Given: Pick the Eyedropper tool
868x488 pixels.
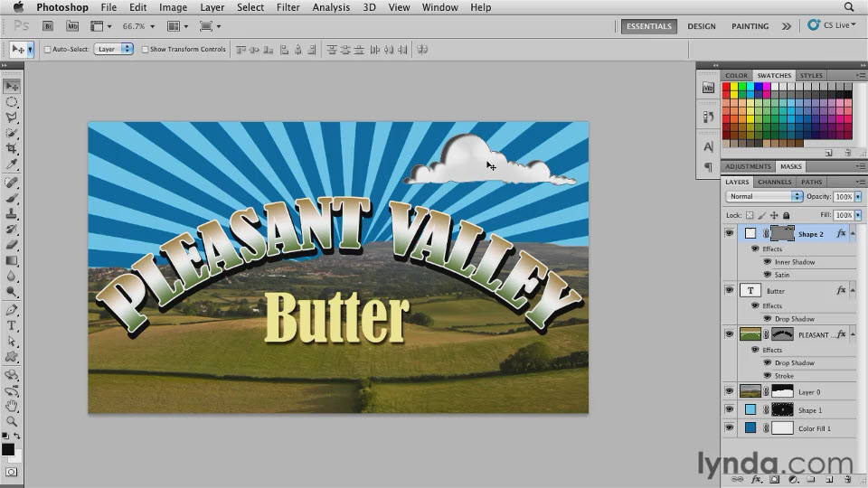Looking at the screenshot, I should pos(12,165).
